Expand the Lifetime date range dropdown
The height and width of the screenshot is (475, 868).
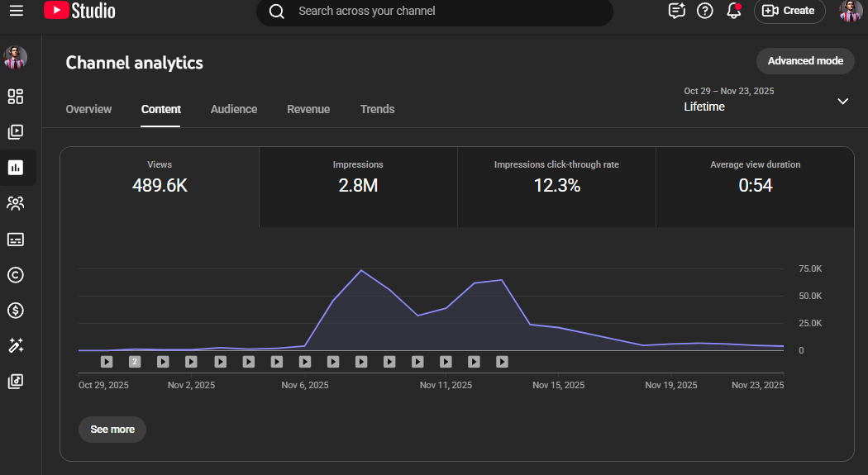tap(842, 101)
